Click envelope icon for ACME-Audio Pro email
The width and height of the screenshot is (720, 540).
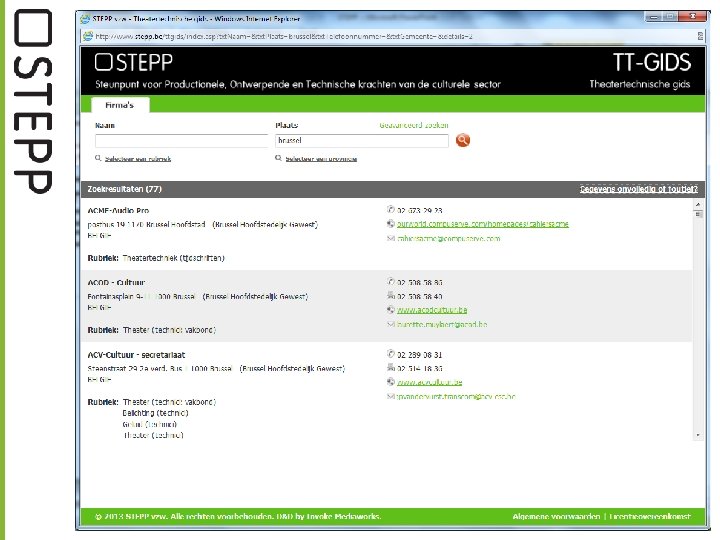[391, 238]
